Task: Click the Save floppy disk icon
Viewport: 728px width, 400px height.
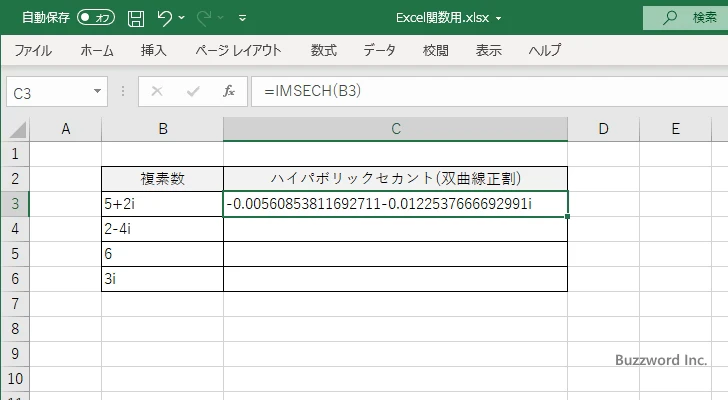Action: 136,19
